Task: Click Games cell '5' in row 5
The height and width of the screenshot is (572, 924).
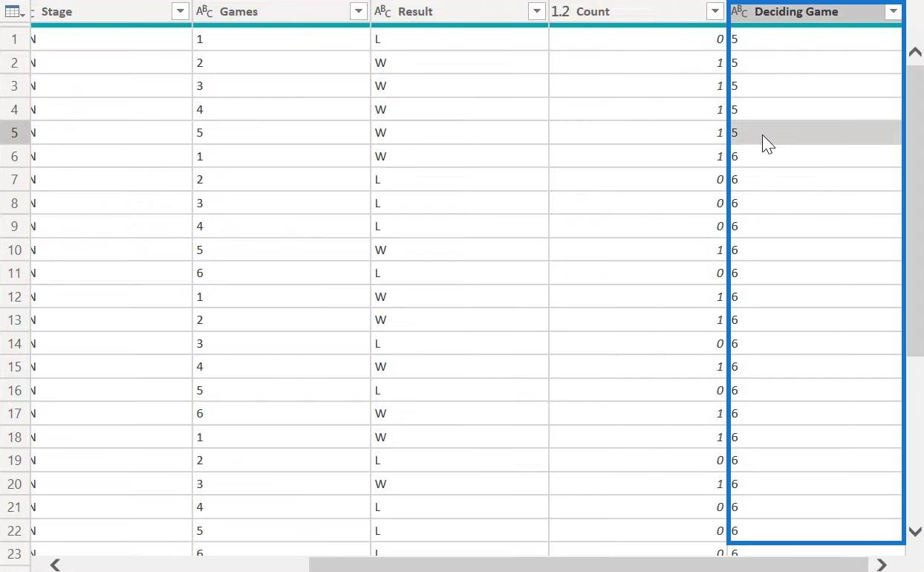Action: click(x=282, y=133)
